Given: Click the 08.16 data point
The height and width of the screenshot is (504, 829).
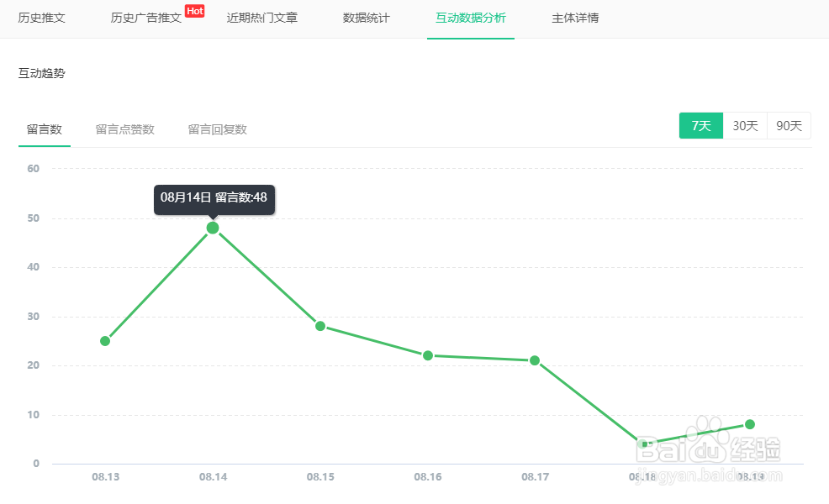Looking at the screenshot, I should click(x=428, y=355).
